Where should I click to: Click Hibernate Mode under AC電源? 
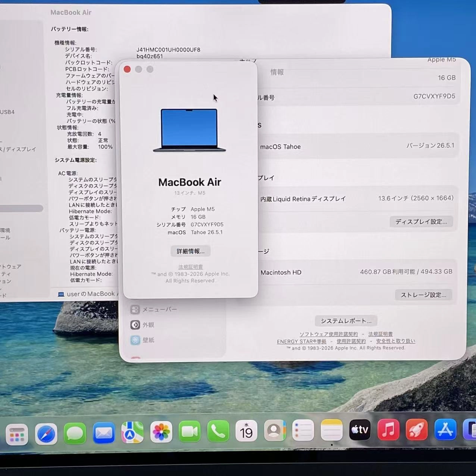coord(90,211)
